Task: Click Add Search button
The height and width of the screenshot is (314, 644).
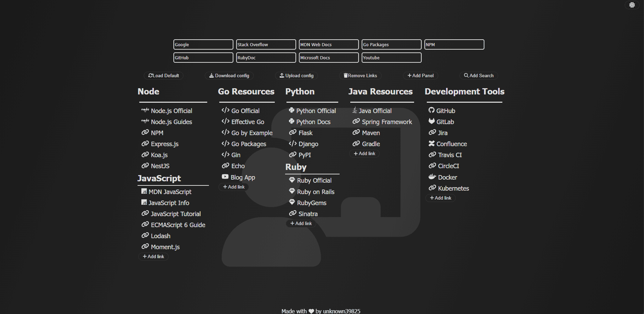Action: pos(479,75)
